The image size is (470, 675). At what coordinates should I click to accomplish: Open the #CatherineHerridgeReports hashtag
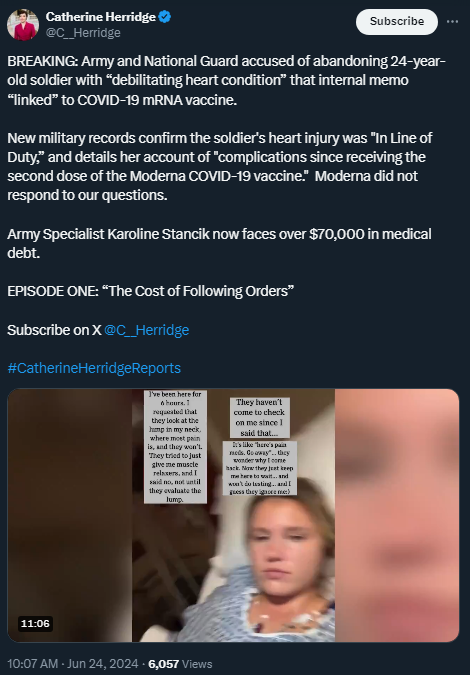coord(94,368)
